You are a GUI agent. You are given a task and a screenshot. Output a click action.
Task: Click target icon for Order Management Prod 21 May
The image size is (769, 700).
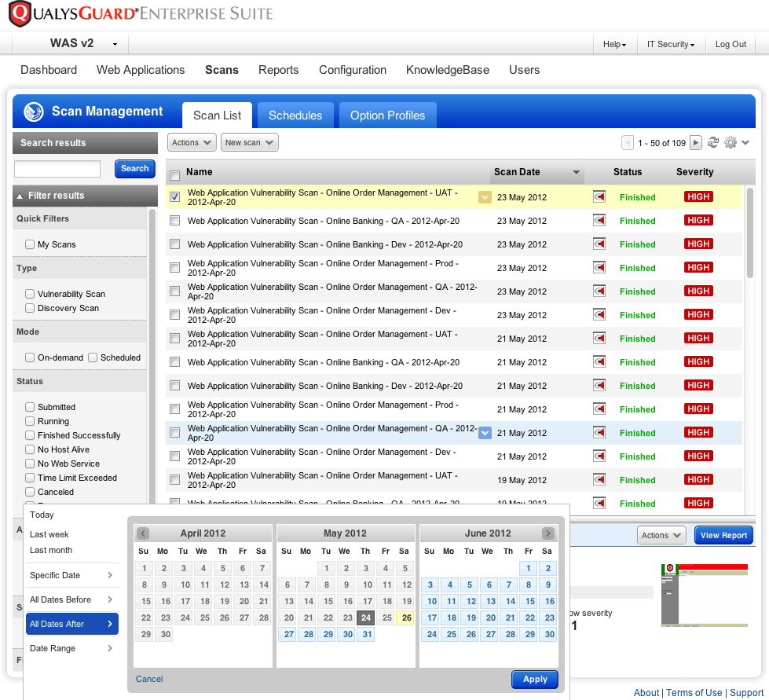tap(599, 409)
